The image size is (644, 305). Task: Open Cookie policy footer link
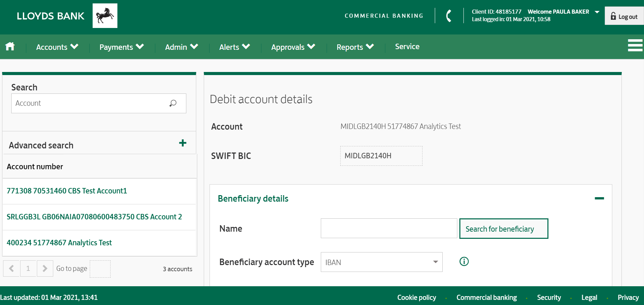tap(417, 297)
